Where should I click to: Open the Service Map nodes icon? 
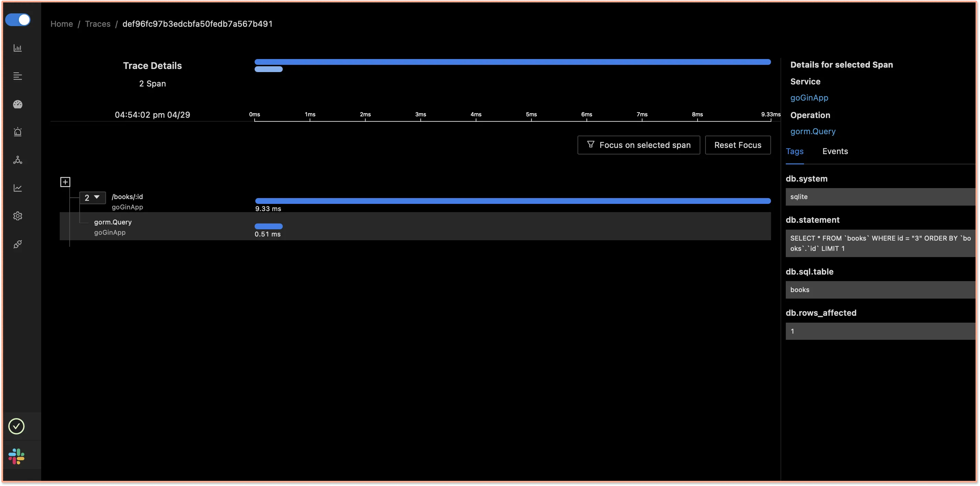click(17, 160)
